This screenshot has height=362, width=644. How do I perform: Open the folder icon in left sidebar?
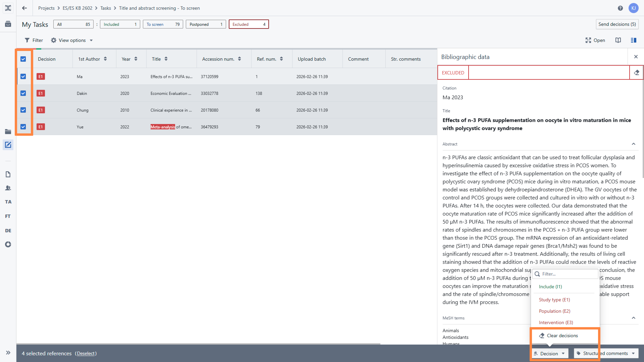[x=8, y=132]
